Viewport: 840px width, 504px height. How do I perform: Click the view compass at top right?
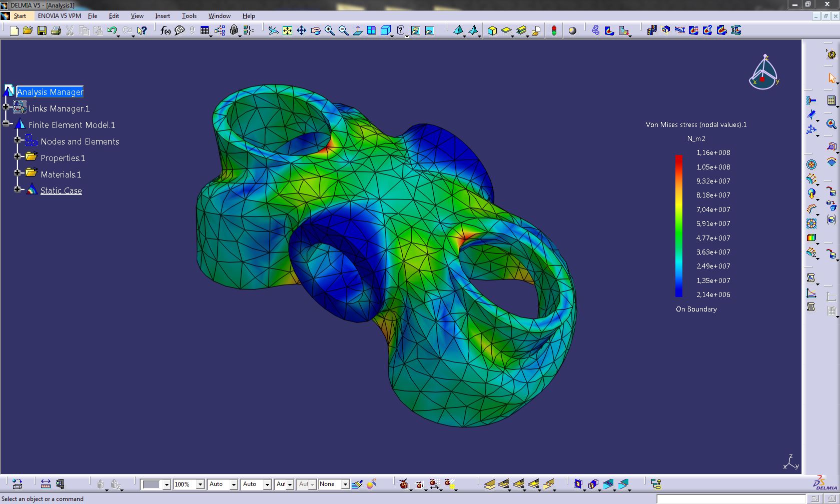click(763, 73)
